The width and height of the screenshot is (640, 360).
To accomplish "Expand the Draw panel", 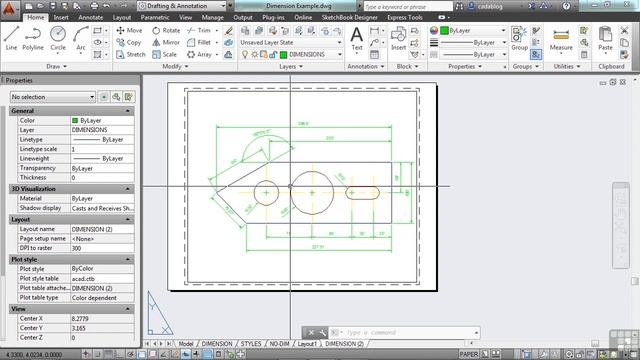I will coord(56,67).
